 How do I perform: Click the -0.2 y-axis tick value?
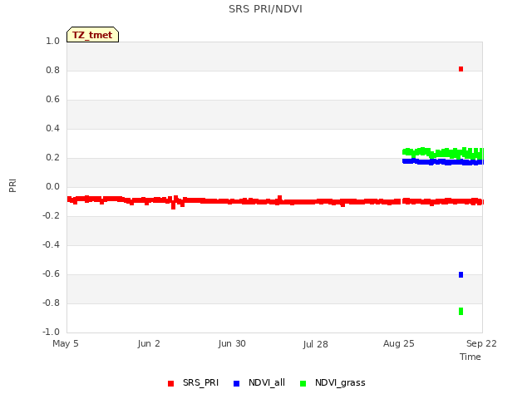click(51, 216)
